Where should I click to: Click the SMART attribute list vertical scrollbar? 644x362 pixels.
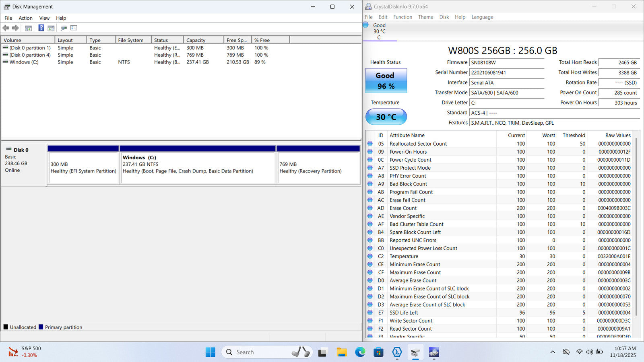pos(636,225)
